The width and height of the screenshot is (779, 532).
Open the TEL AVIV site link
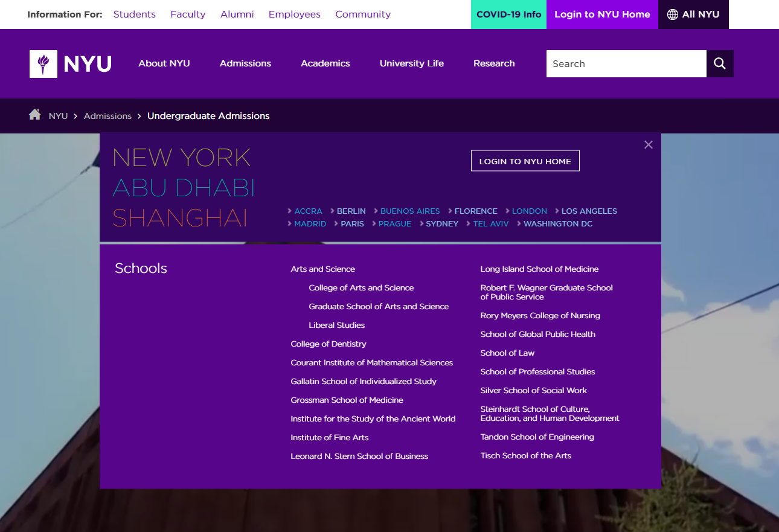491,224
